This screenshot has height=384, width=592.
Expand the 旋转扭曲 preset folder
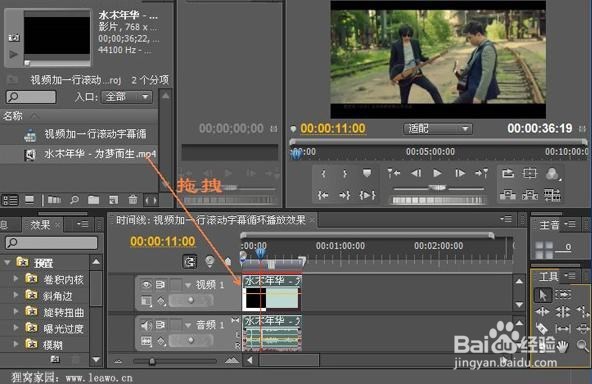[x=16, y=312]
